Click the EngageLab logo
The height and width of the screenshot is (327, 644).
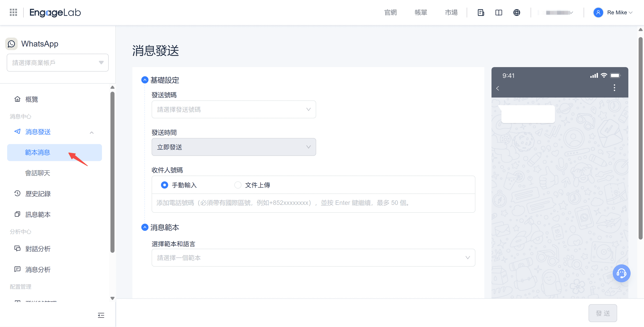55,13
